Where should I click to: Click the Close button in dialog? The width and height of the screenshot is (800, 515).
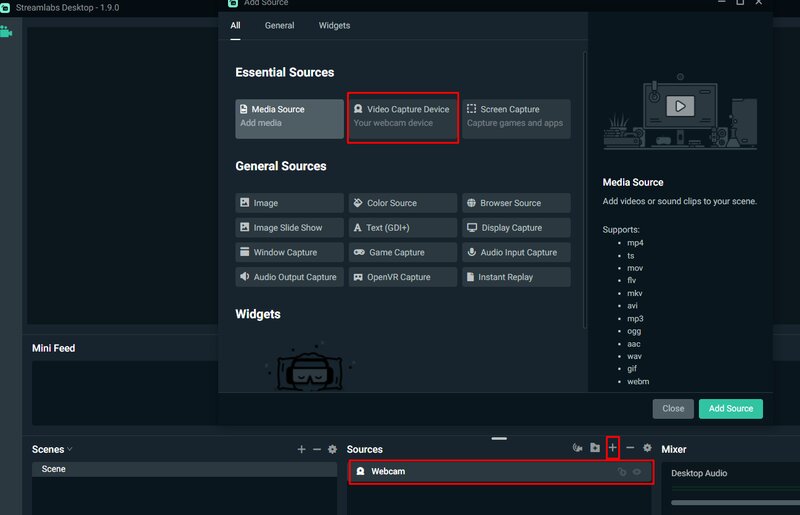coord(673,408)
